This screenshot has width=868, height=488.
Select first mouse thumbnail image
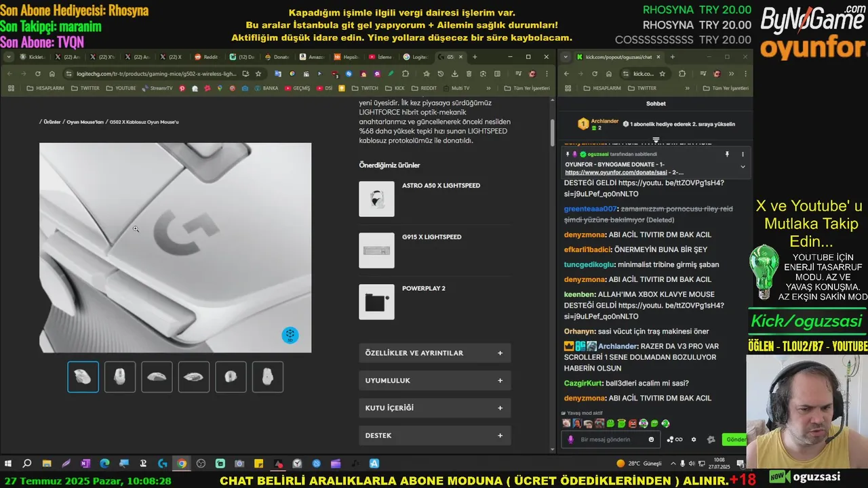click(83, 377)
